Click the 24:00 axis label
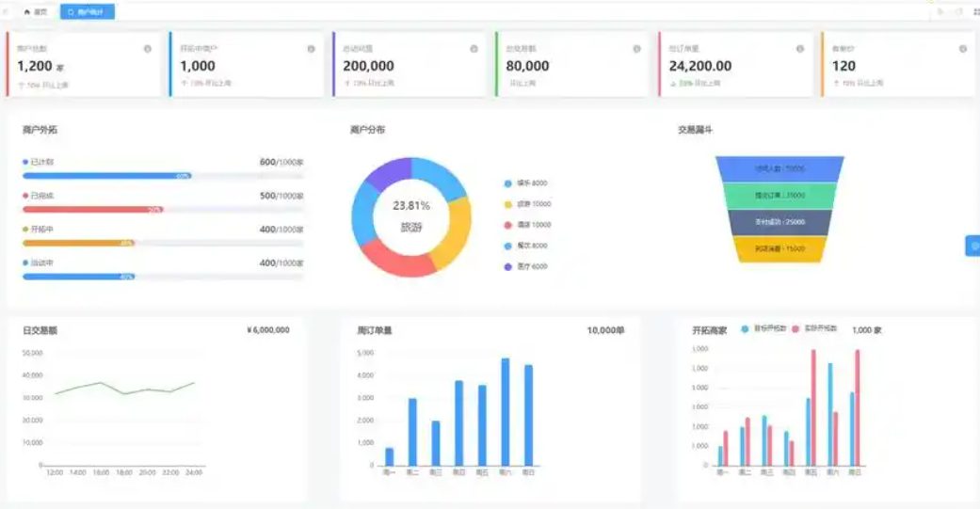Viewport: 980px width, 509px height. (194, 472)
